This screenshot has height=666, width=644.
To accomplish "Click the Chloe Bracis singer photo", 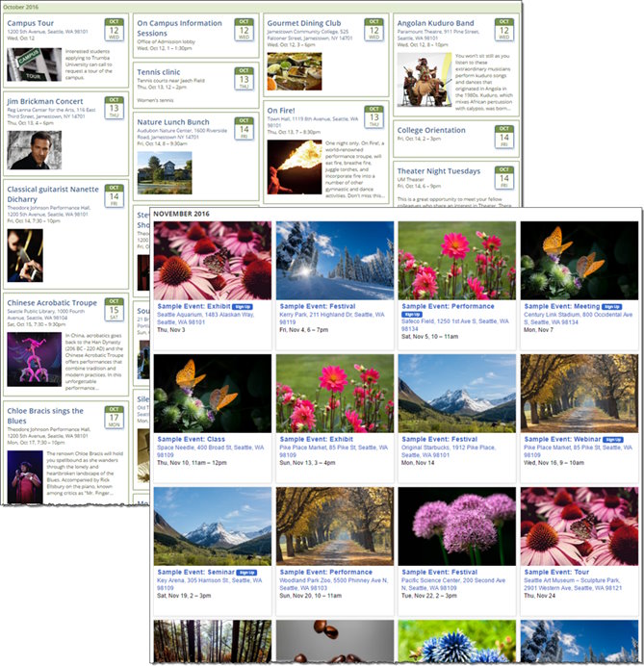I will 25,477.
